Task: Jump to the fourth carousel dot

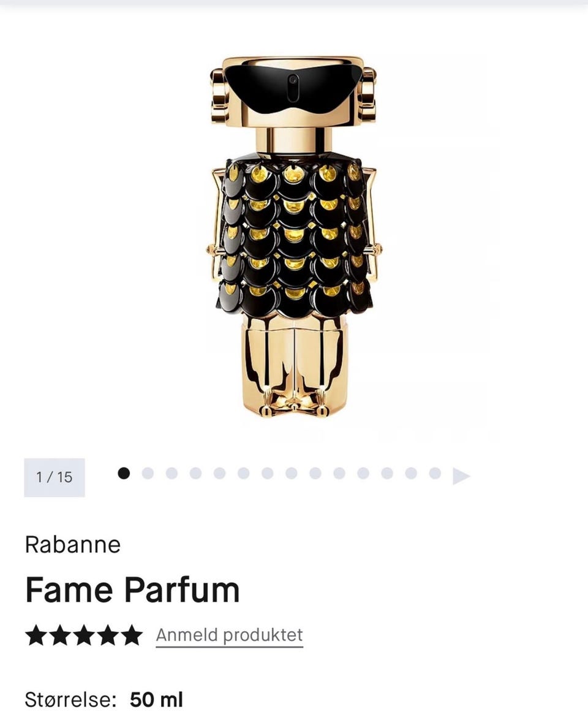Action: pos(195,473)
